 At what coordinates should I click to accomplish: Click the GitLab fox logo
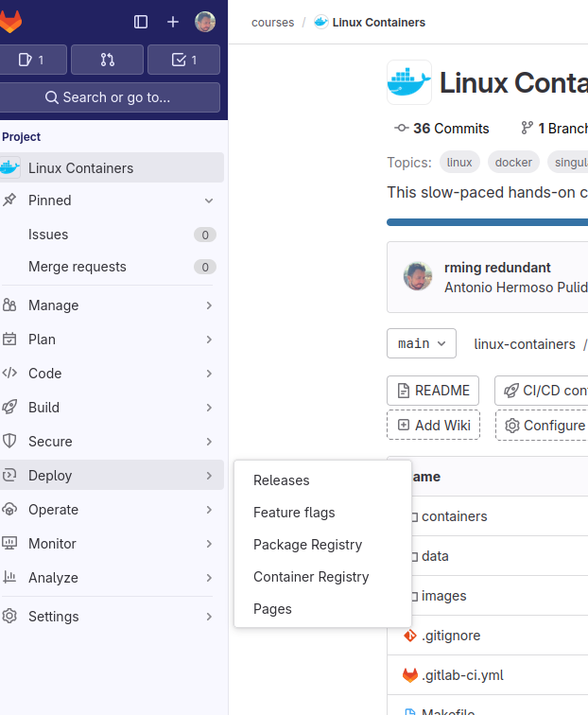[11, 22]
